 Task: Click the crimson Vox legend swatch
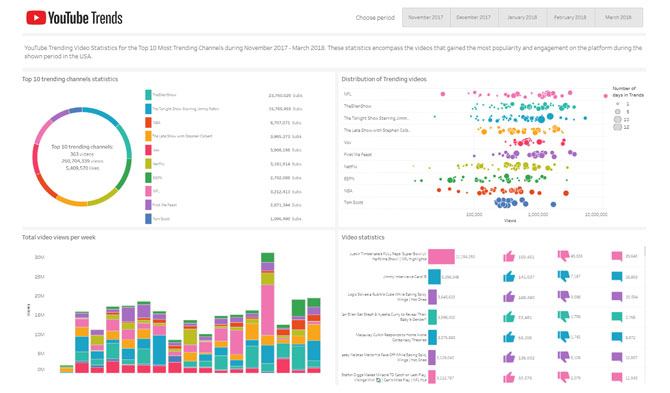point(148,150)
